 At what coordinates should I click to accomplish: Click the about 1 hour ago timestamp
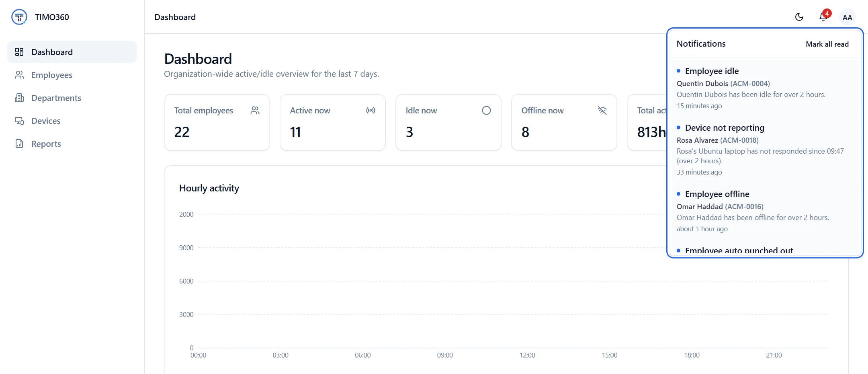coord(702,229)
